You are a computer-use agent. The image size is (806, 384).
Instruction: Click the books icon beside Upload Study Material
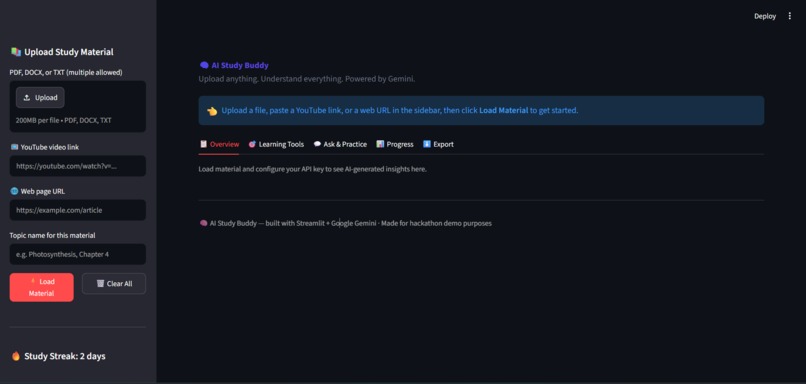point(16,52)
